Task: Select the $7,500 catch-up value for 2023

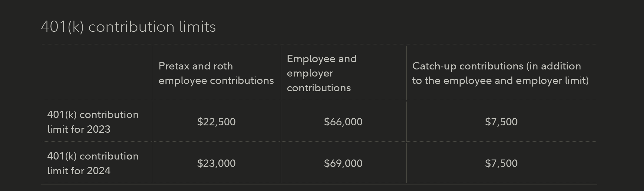Action: coord(501,122)
